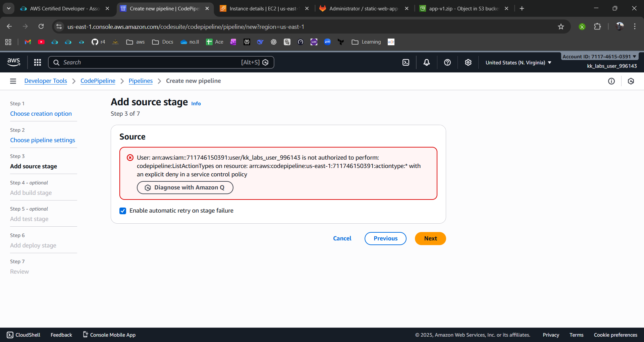Close the Instance details EC2 tab
The height and width of the screenshot is (342, 644).
[307, 8]
